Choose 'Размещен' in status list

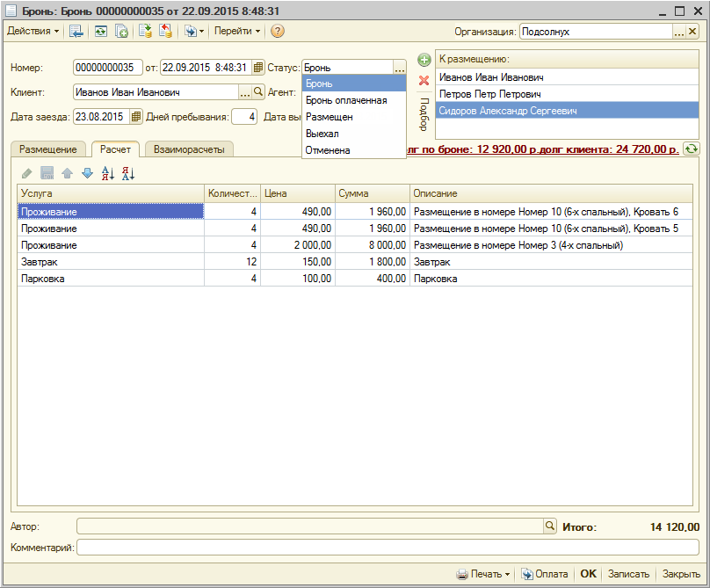pyautogui.click(x=330, y=117)
